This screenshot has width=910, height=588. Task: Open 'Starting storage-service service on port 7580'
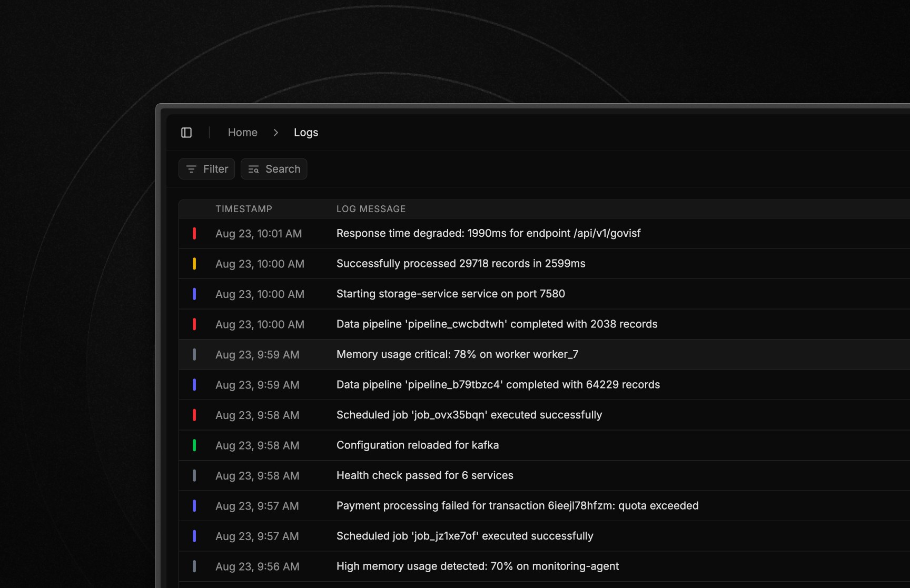[x=451, y=294]
